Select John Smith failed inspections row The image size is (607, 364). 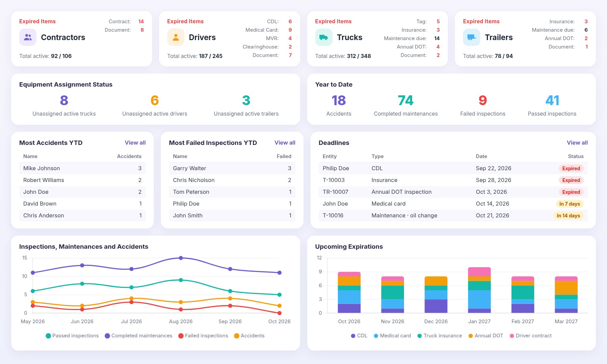[x=232, y=215]
